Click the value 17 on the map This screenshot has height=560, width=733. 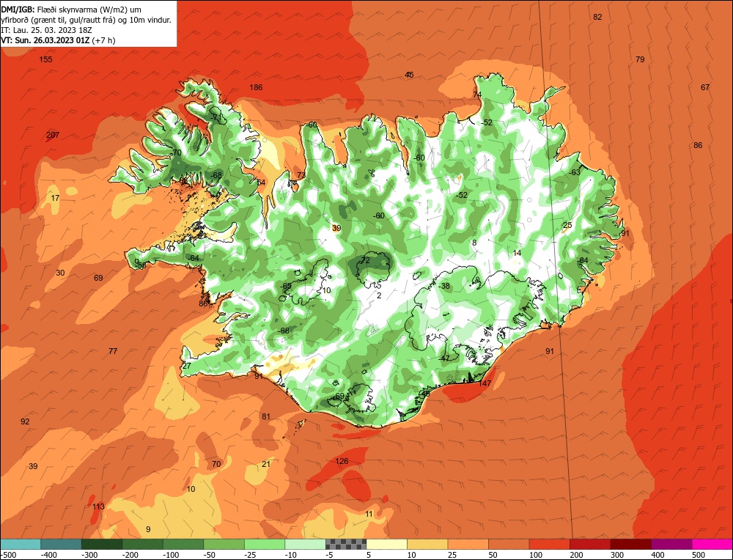tap(55, 198)
